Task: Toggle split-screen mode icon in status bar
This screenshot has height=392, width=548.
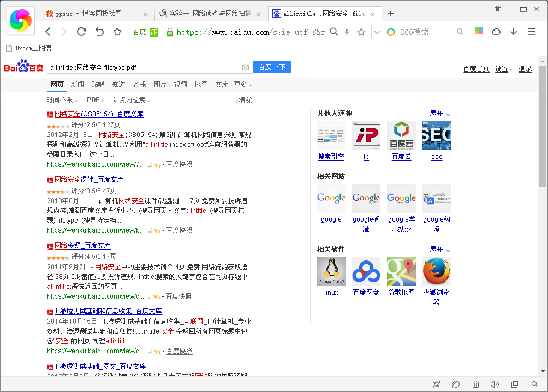Action: [x=514, y=384]
